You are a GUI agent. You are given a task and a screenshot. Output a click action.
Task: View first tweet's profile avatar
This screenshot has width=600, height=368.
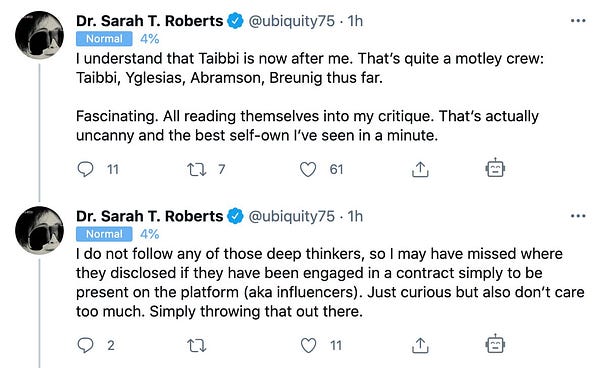coord(39,35)
